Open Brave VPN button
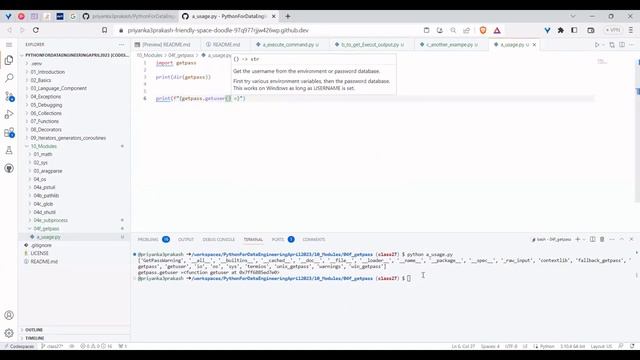Image resolution: width=640 pixels, height=360 pixels. click(x=612, y=30)
